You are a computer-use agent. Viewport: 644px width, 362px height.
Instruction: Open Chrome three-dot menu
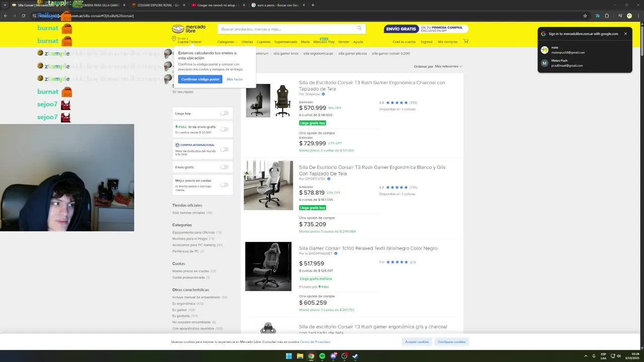click(638, 16)
